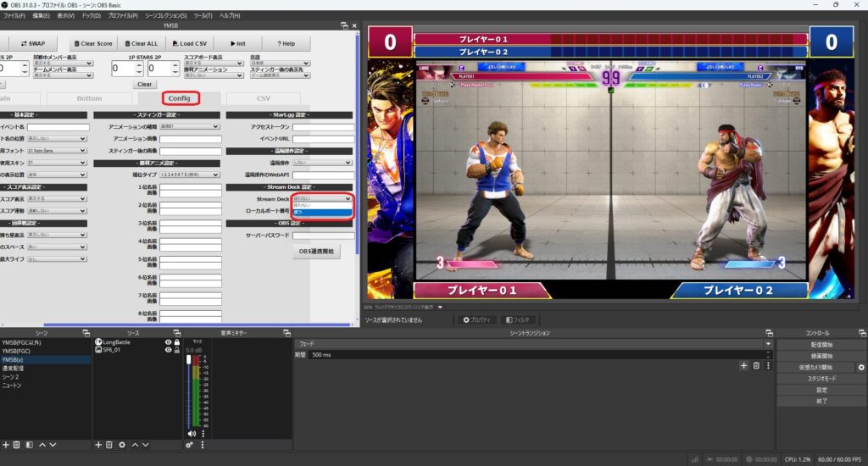Screen dimensions: 868x466
Task: Open the ファイル(F) menu
Action: tap(14, 15)
